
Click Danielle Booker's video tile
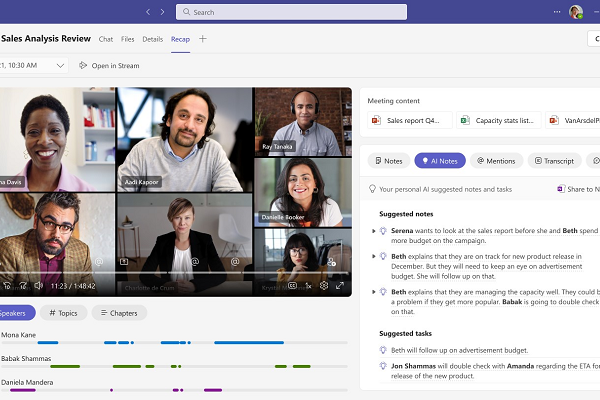point(303,193)
